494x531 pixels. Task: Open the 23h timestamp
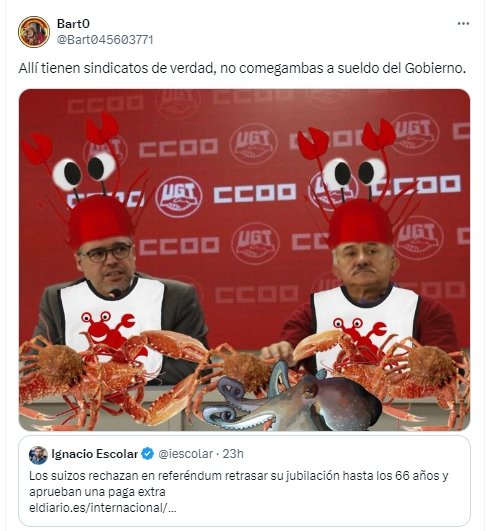coord(233,454)
